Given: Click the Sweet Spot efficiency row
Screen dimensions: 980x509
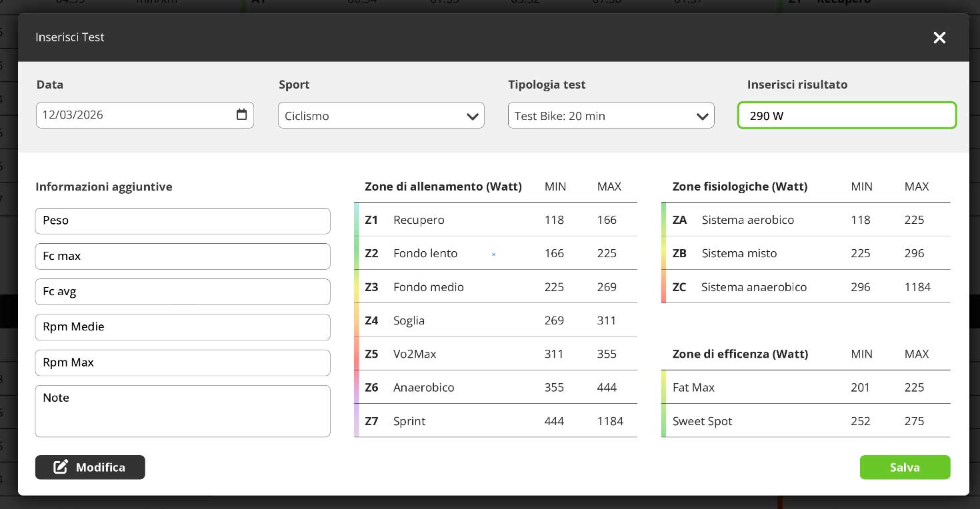Looking at the screenshot, I should coord(805,421).
